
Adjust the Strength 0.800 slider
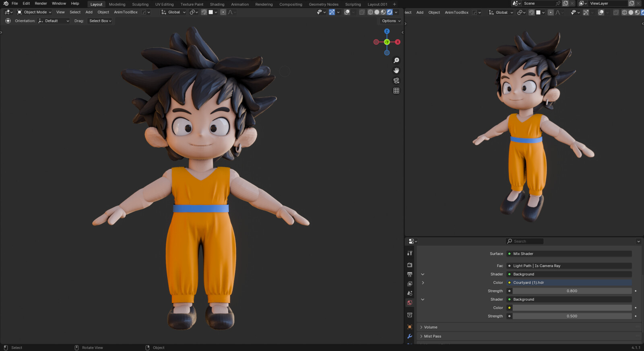pyautogui.click(x=572, y=291)
